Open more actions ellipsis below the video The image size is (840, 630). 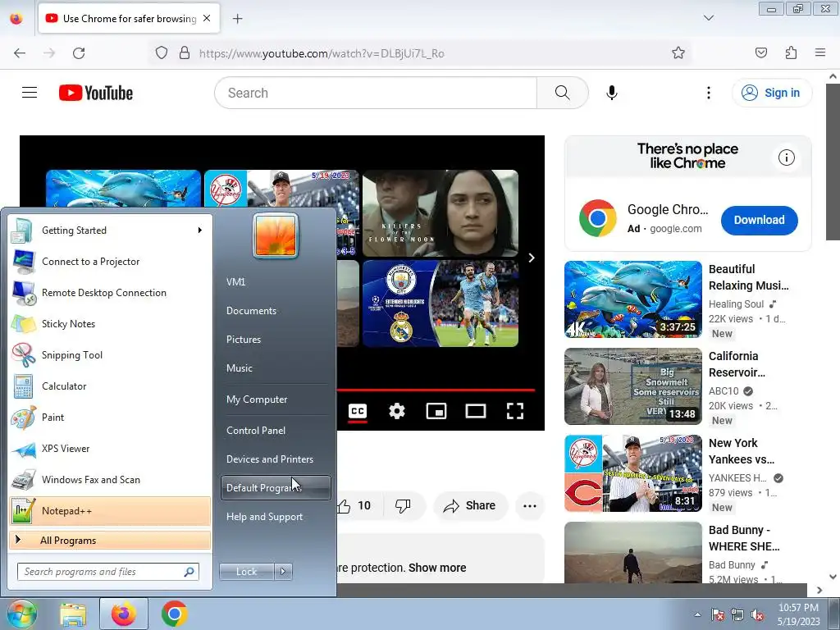530,505
